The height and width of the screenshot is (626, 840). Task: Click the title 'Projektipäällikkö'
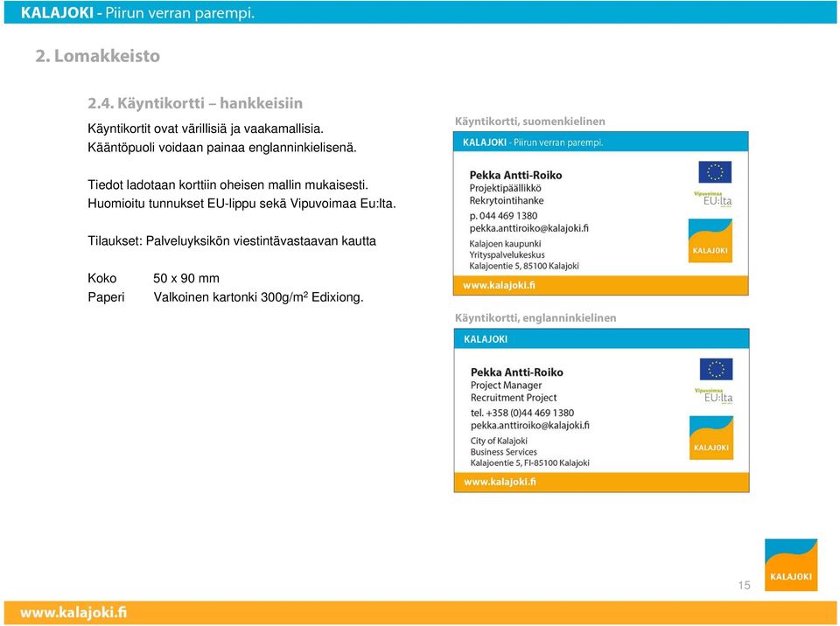505,189
